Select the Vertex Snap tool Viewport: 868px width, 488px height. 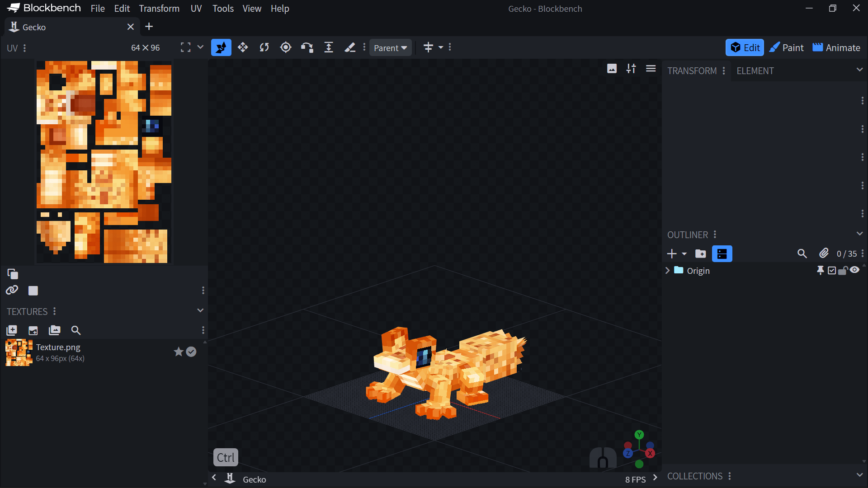[307, 47]
